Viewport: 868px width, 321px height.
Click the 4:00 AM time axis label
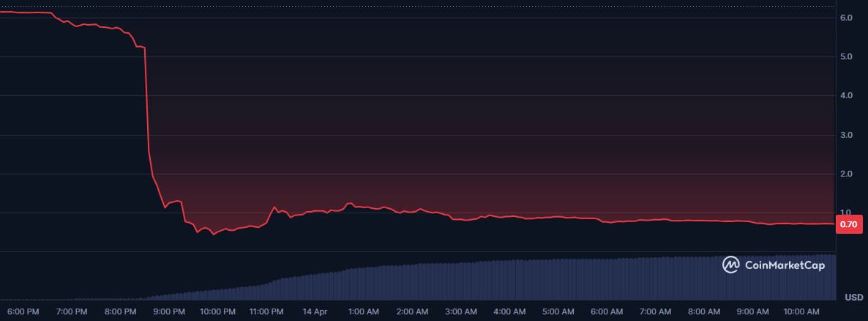(x=509, y=311)
